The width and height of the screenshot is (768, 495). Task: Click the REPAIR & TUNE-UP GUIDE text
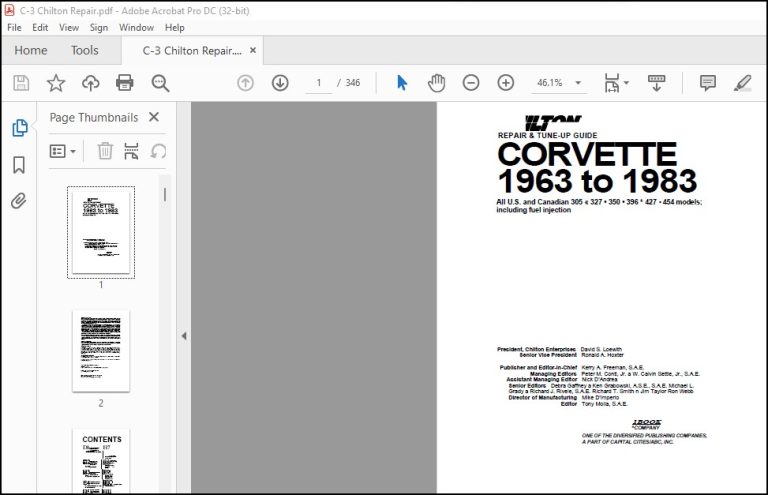[x=547, y=136]
